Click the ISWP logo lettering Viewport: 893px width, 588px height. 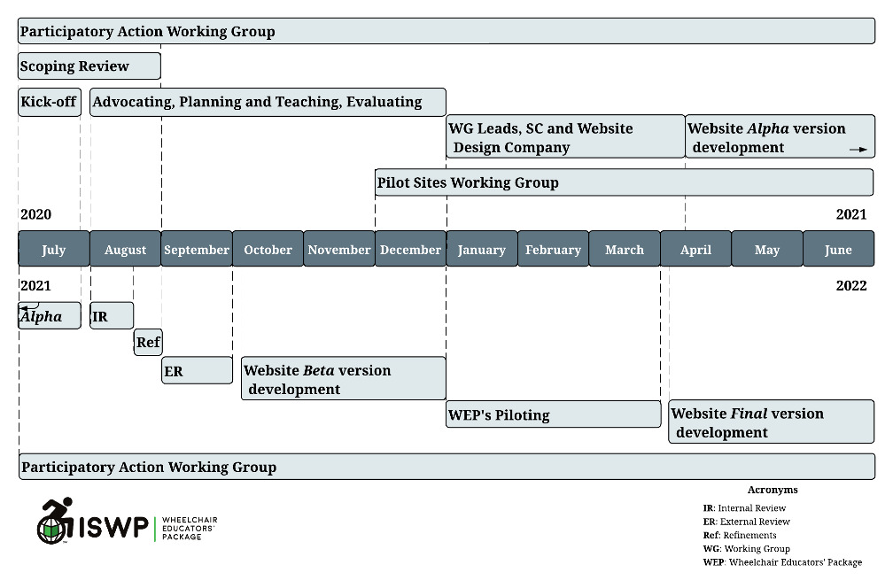click(x=113, y=527)
